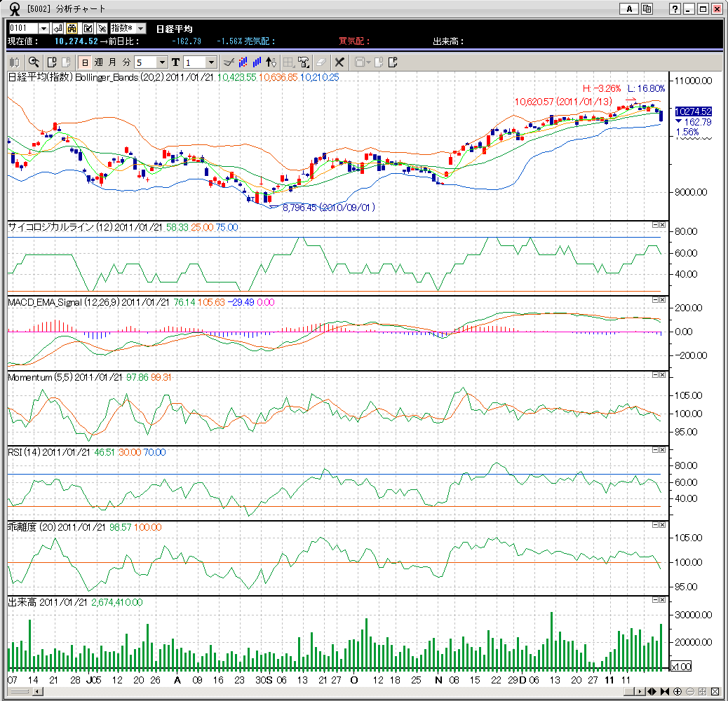728x701 pixels.
Task: Close the MACD indicator panel
Action: click(663, 299)
